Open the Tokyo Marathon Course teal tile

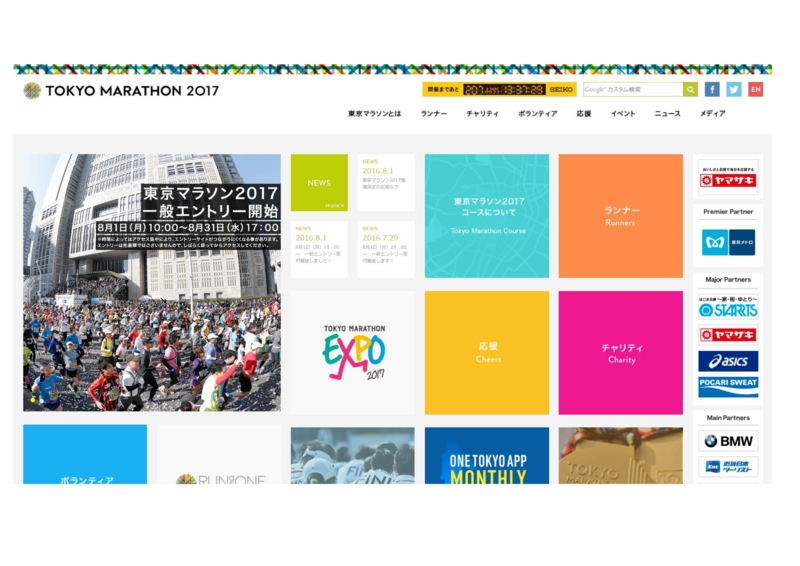(487, 216)
